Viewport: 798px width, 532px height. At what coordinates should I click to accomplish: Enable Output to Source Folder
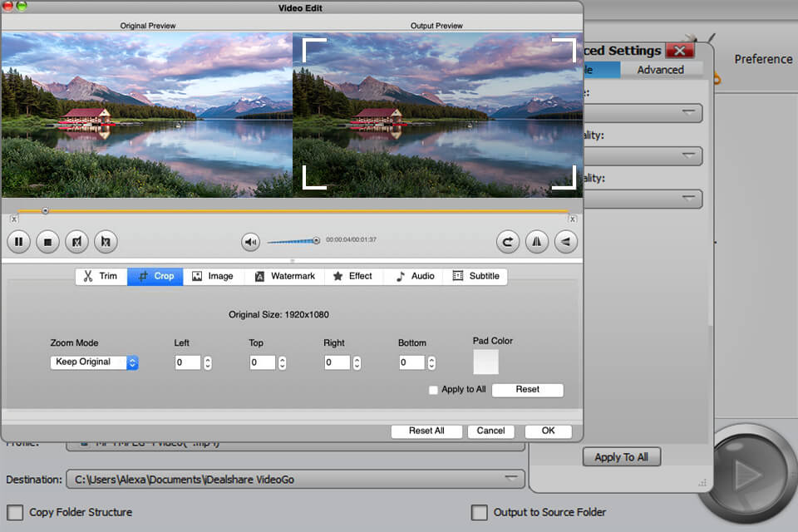(480, 513)
